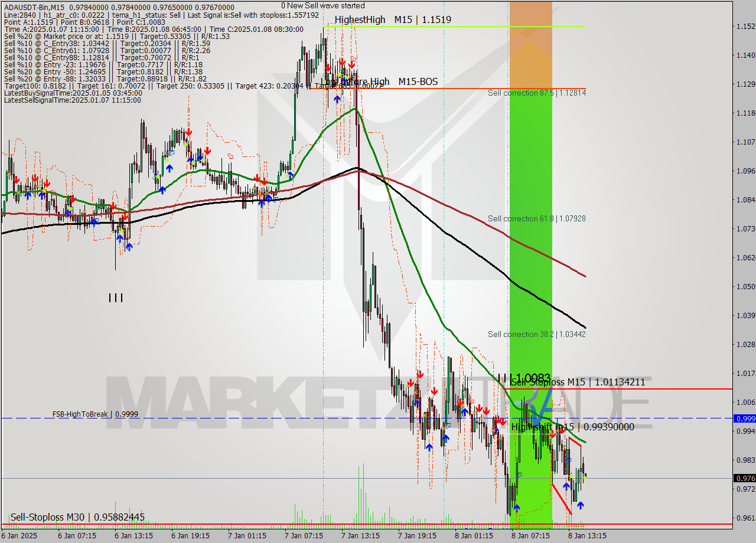Click the '6 Jan 19:15' time axis label
This screenshot has height=543, width=756.
[x=191, y=536]
